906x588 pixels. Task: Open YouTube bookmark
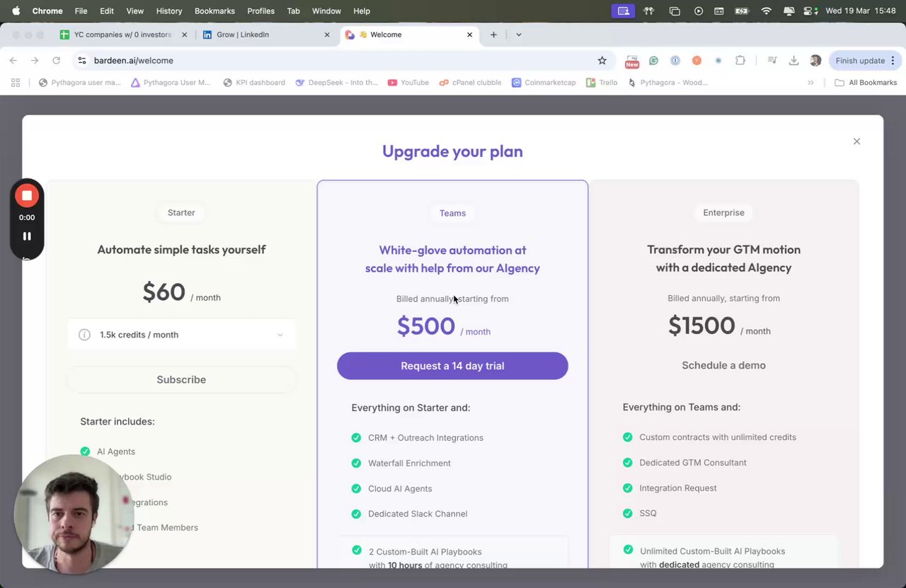[408, 83]
